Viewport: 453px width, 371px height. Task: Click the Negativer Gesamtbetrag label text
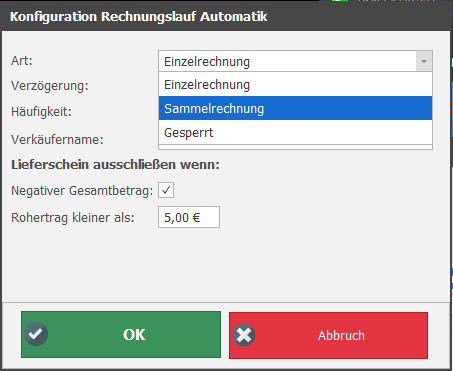82,191
